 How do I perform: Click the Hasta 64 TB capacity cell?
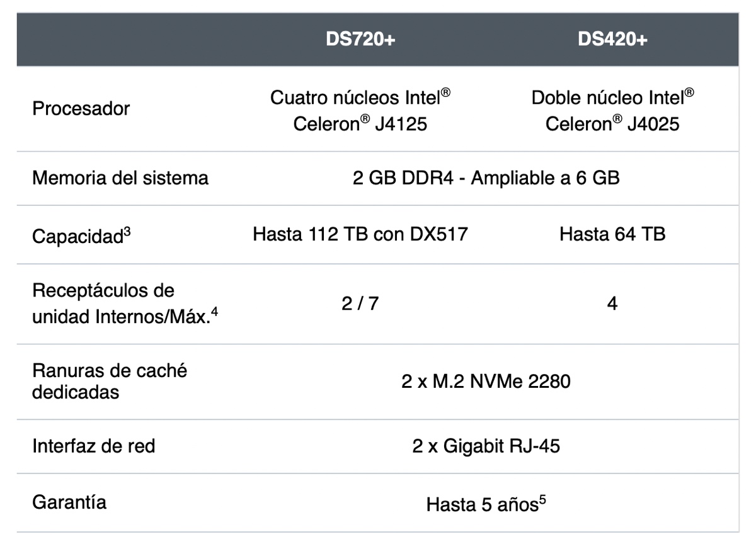pyautogui.click(x=612, y=235)
